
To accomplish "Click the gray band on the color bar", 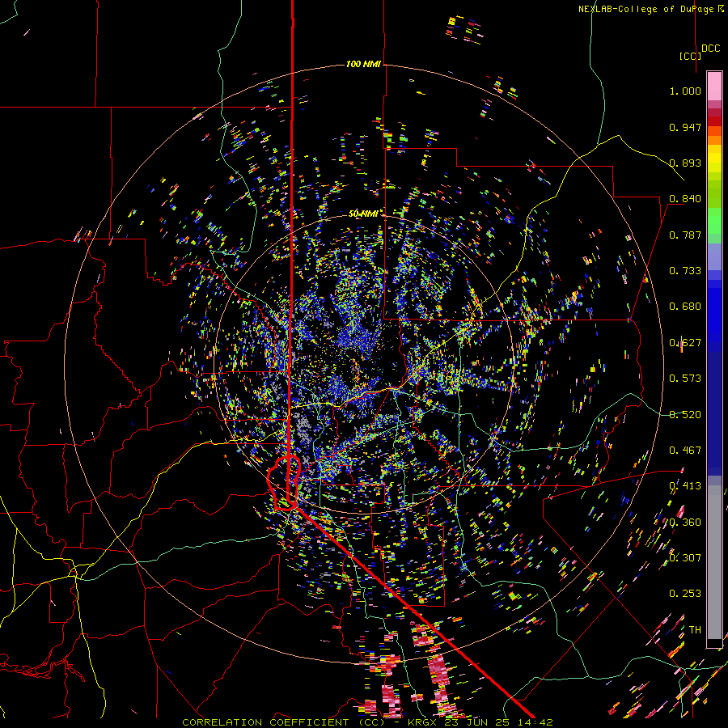I will (x=714, y=562).
